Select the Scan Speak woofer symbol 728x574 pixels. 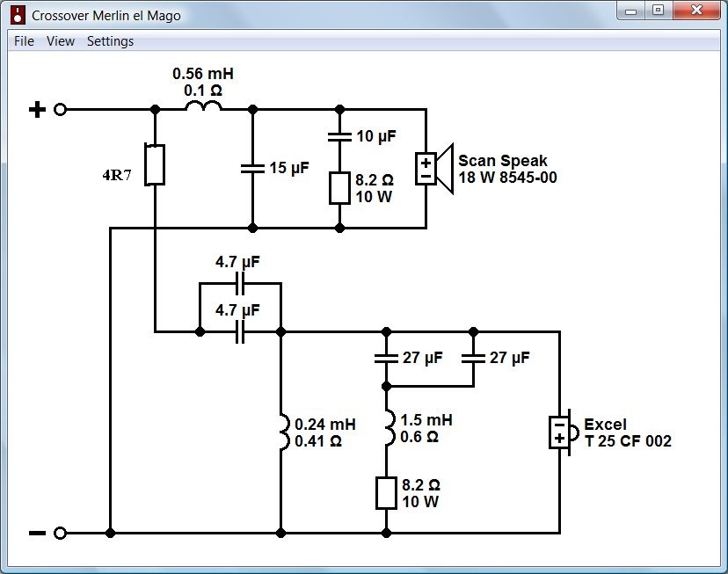(x=434, y=169)
